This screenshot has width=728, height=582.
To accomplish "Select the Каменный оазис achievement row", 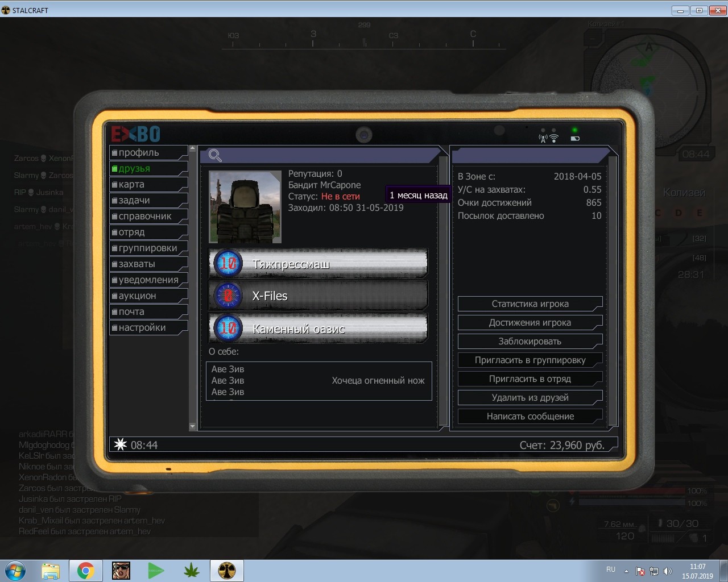I will 318,328.
